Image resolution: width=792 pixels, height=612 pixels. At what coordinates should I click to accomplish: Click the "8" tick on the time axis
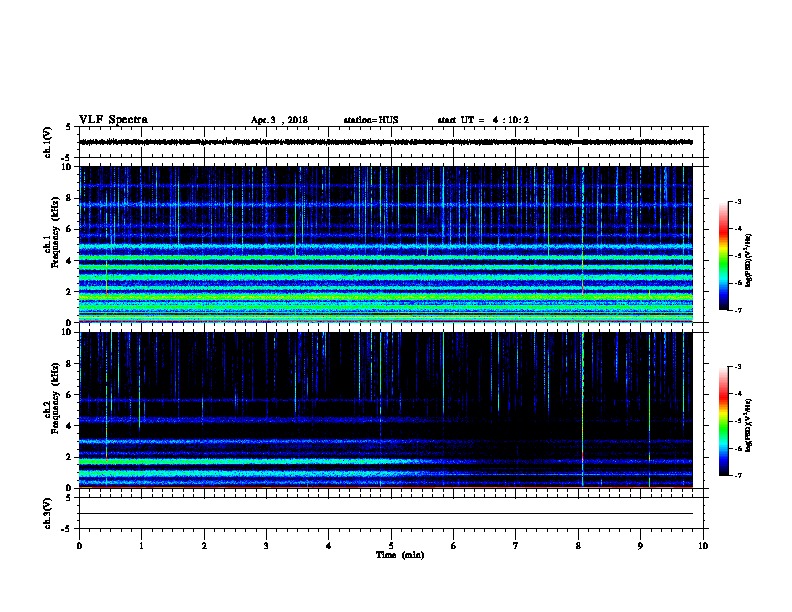coord(578,546)
